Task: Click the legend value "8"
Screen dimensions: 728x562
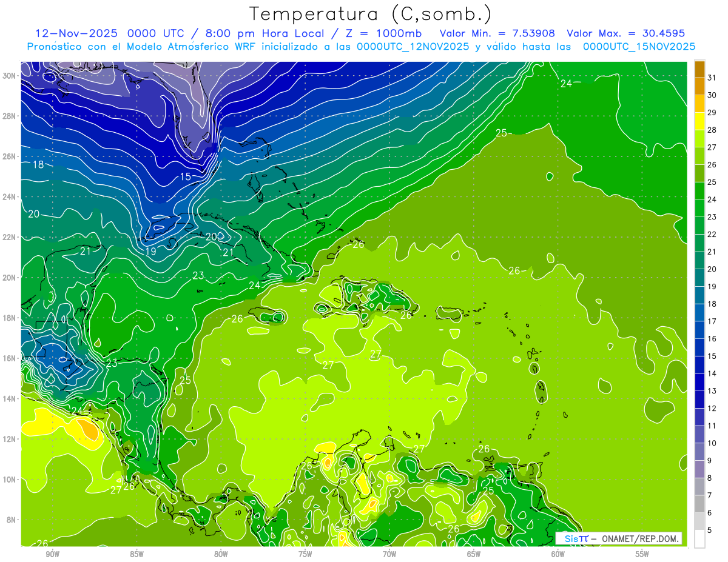Action: click(x=710, y=478)
